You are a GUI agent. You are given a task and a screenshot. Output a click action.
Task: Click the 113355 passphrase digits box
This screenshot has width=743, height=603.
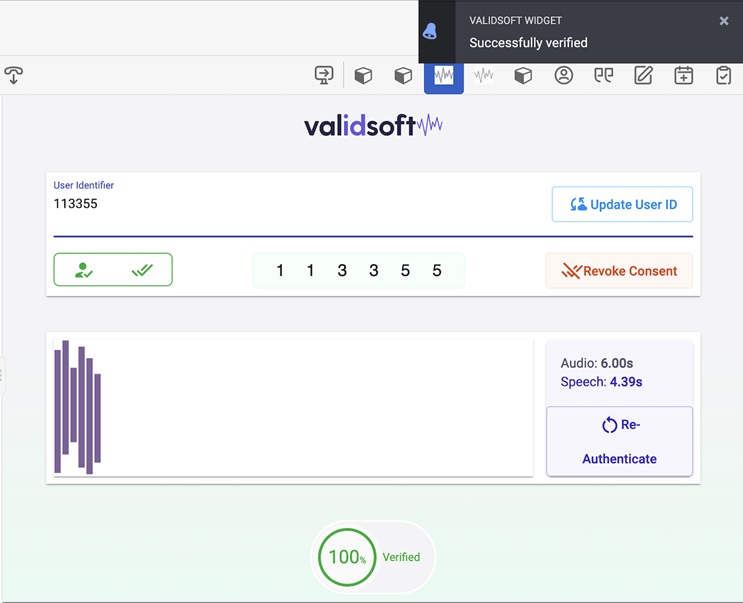(358, 271)
